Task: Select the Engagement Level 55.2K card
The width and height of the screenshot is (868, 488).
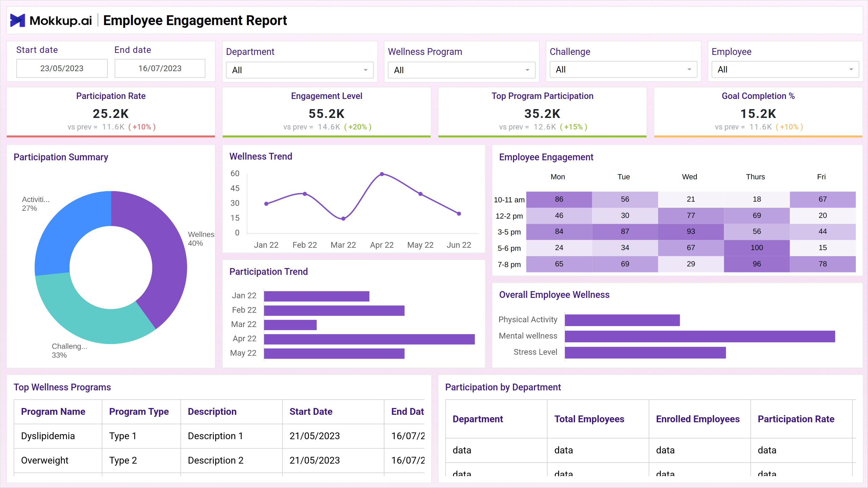Action: (x=327, y=112)
